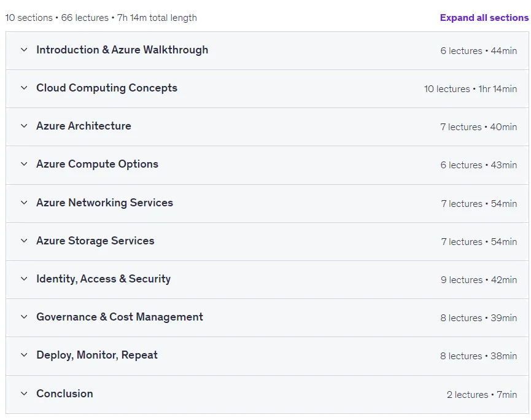Expand chevron beside Azure Compute Options
The image size is (531, 420).
[24, 164]
